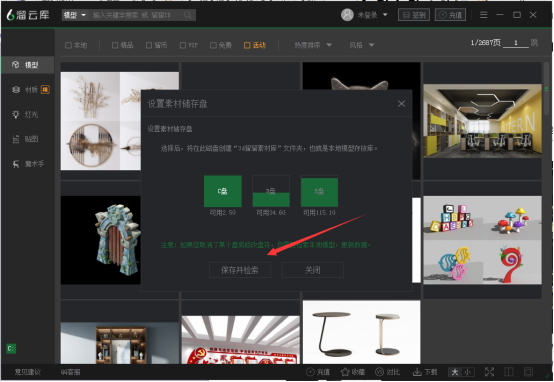Open the wall decor bamboo art thumbnail
The width and height of the screenshot is (554, 382).
point(101,121)
